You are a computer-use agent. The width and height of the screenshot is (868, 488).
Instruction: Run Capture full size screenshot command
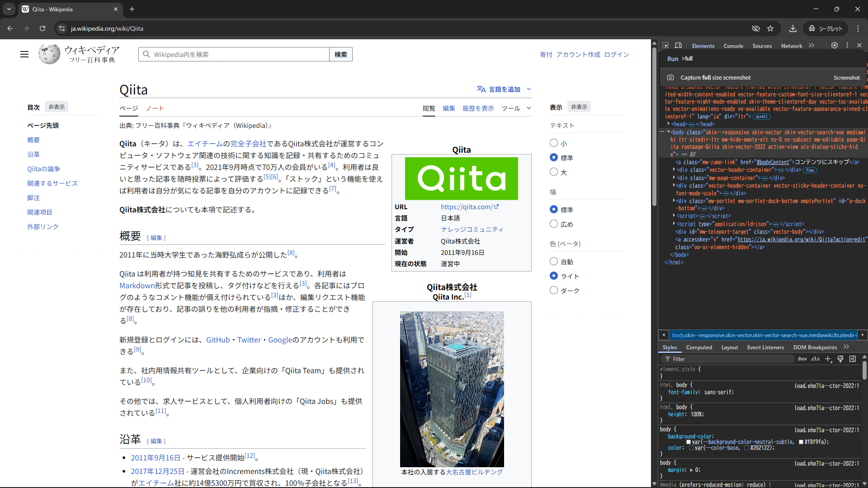717,77
